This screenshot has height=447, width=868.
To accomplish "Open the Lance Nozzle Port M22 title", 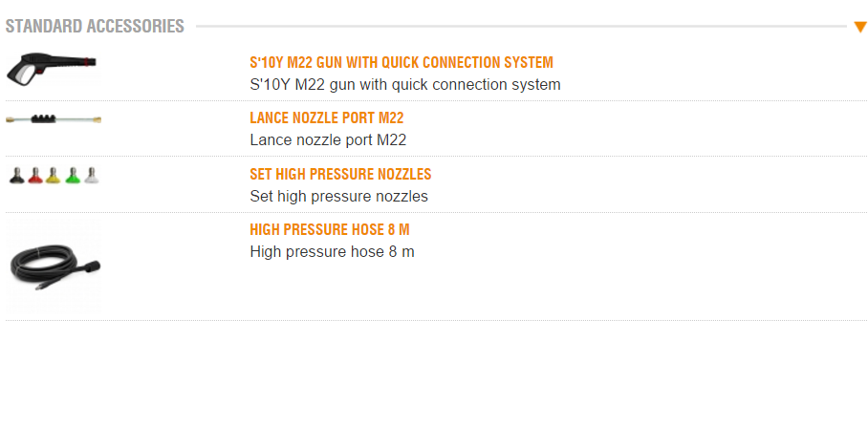I will coord(326,118).
